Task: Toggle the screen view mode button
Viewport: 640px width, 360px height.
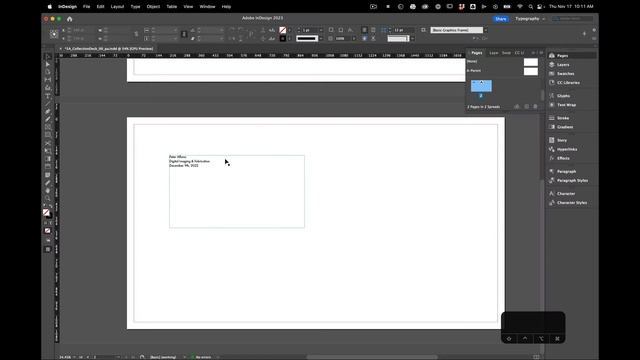Action: point(48,249)
